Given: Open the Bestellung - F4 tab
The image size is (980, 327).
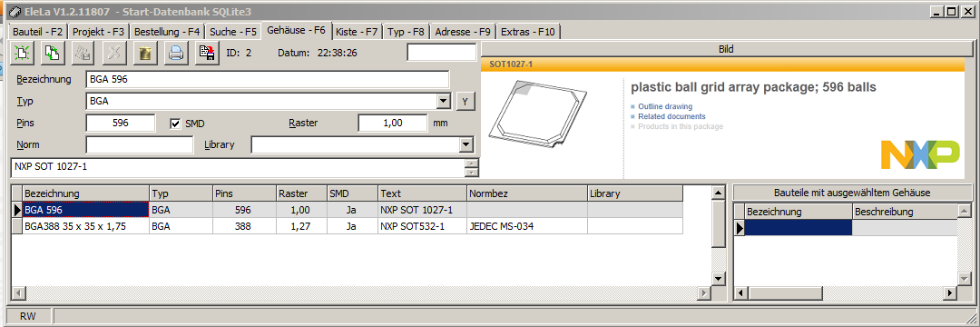Looking at the screenshot, I should click(x=167, y=31).
